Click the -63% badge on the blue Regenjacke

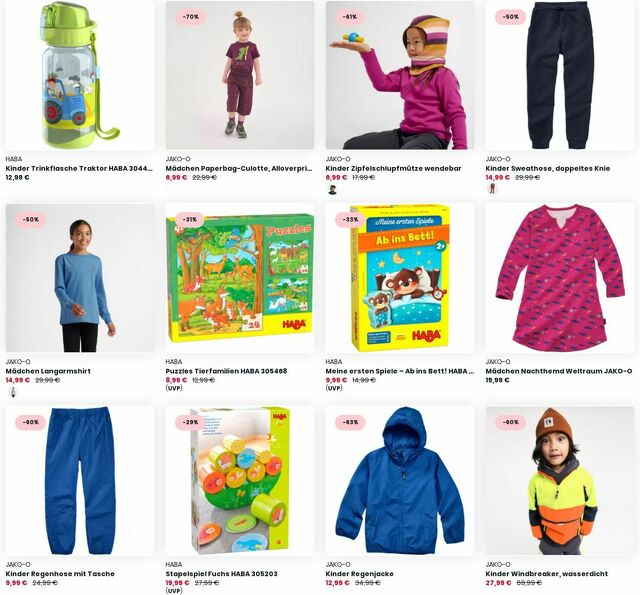[351, 422]
